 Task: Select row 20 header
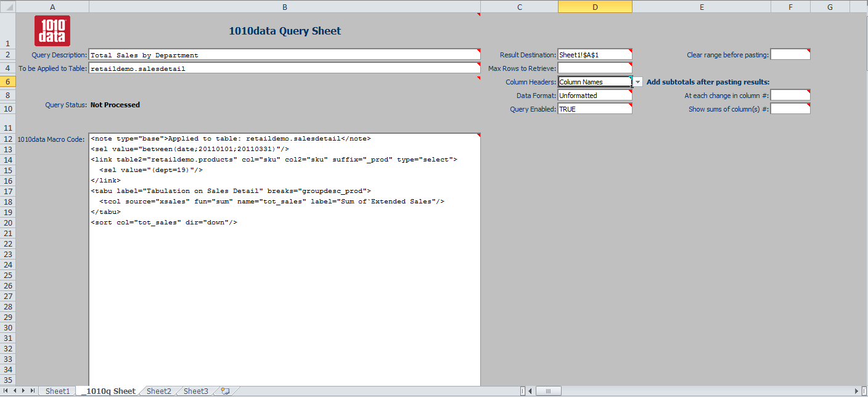point(7,223)
